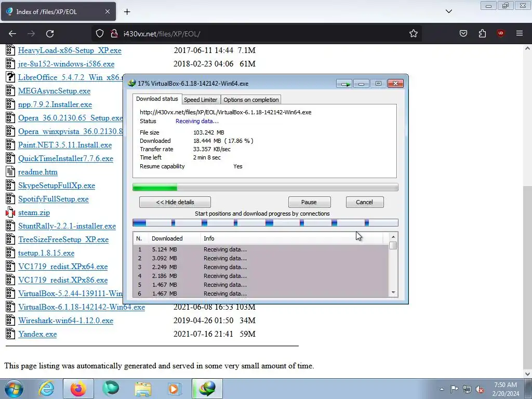Expand the list all tabs chevron

coord(448,11)
